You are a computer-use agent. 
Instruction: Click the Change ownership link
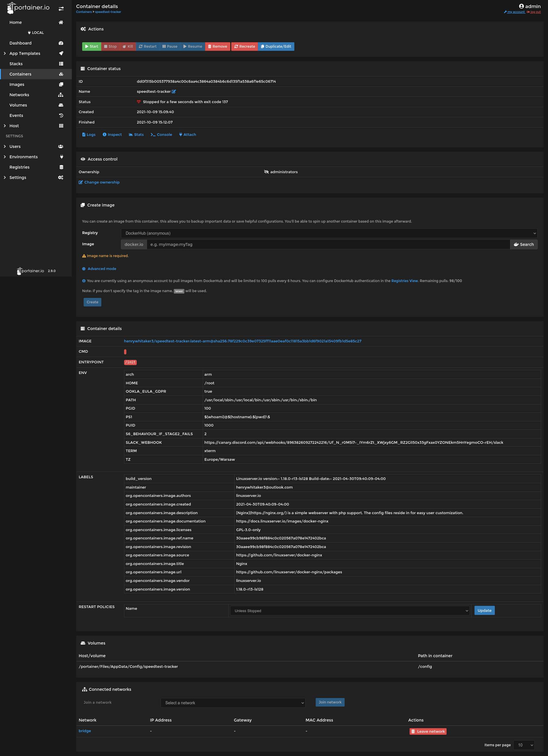99,182
